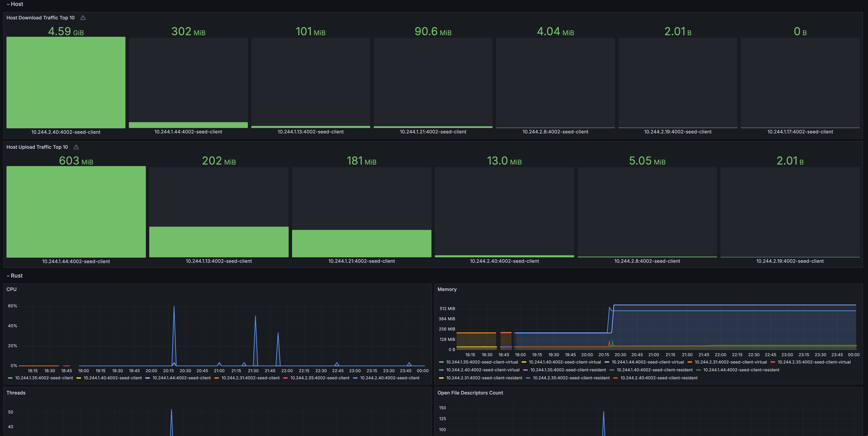This screenshot has width=868, height=436.
Task: Open the CPU panel title menu
Action: coord(11,289)
